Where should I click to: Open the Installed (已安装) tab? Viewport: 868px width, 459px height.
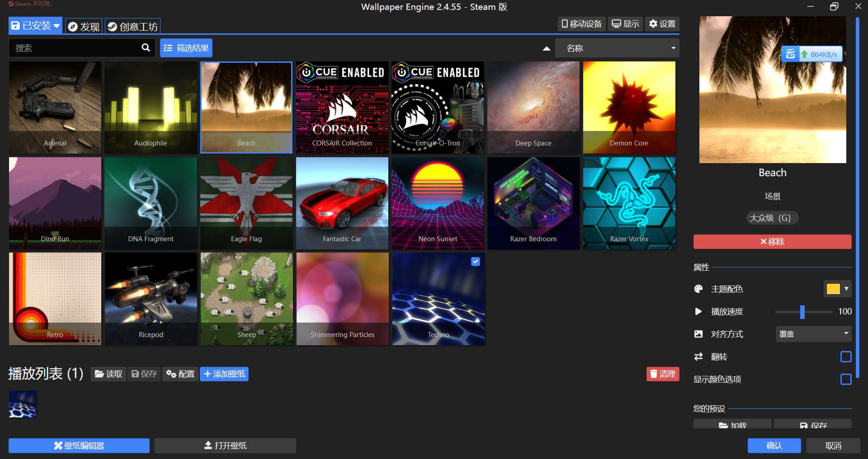pyautogui.click(x=35, y=26)
